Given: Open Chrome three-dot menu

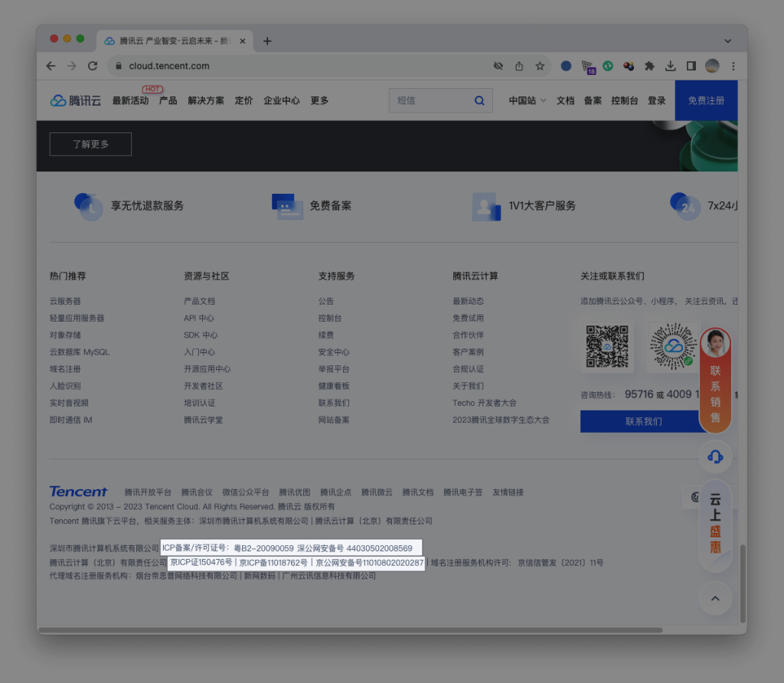Looking at the screenshot, I should (733, 66).
